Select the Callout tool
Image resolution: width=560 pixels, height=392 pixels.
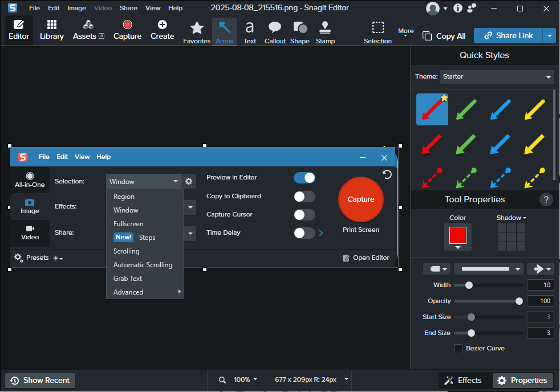click(x=275, y=32)
